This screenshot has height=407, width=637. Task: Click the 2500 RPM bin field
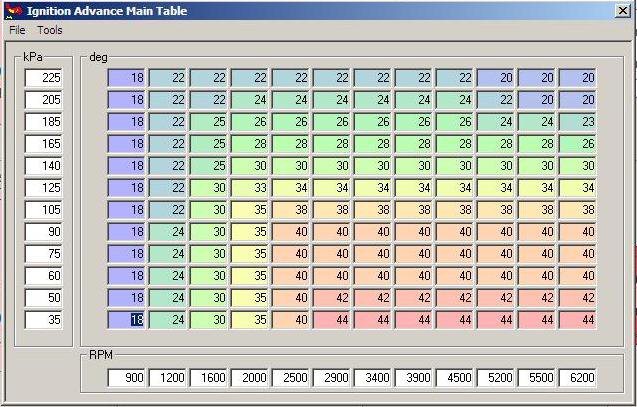click(291, 378)
